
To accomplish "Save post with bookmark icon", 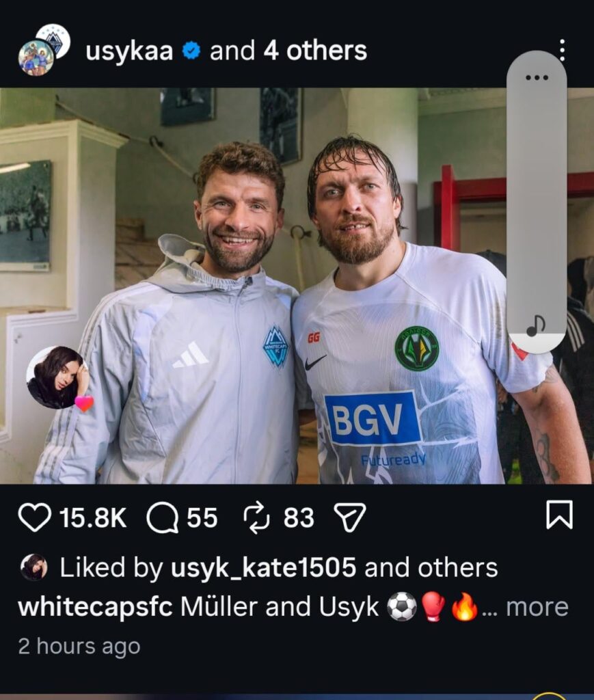I will coord(560,515).
